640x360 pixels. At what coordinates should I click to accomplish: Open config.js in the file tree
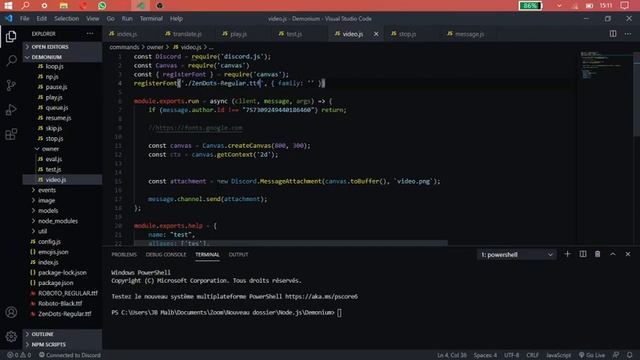click(49, 242)
